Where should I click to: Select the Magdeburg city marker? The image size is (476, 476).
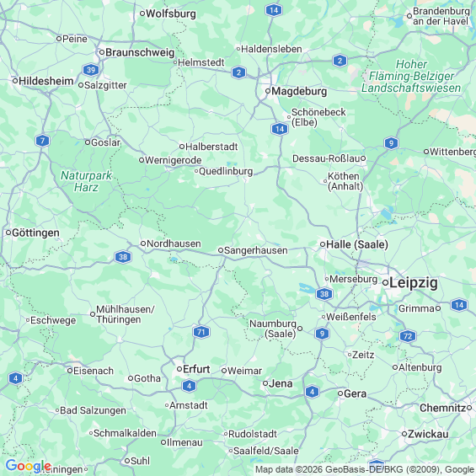[x=268, y=91]
